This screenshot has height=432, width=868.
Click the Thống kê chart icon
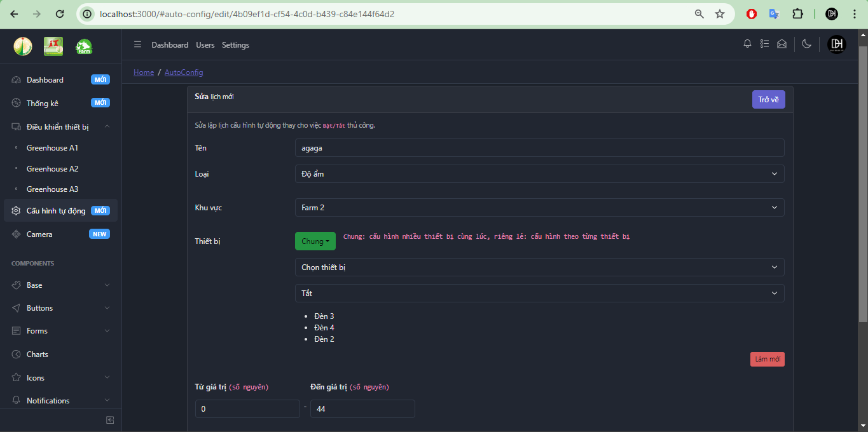tap(17, 103)
